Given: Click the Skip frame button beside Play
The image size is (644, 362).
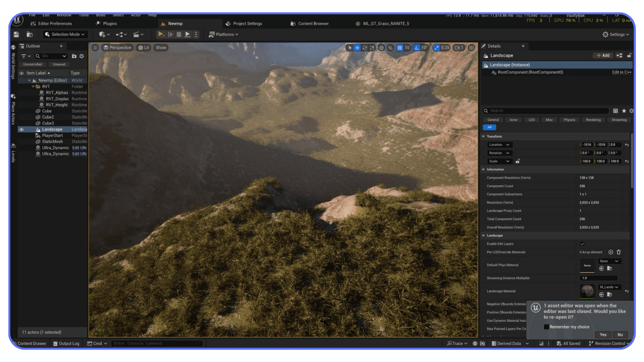Looking at the screenshot, I should click(x=170, y=34).
